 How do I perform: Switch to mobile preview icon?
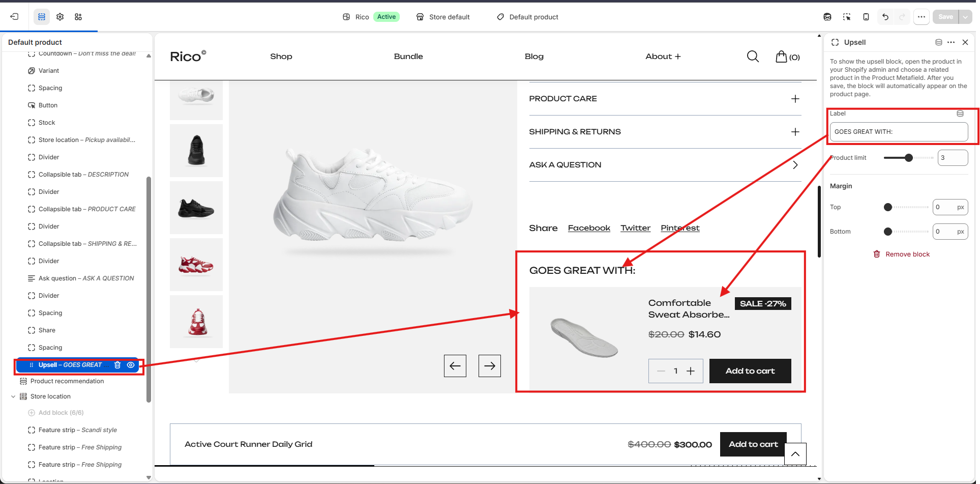tap(866, 17)
